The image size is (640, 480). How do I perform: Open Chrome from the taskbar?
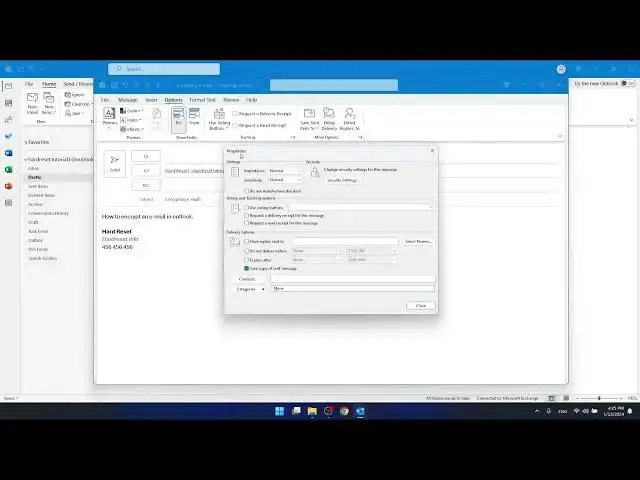pyautogui.click(x=344, y=411)
